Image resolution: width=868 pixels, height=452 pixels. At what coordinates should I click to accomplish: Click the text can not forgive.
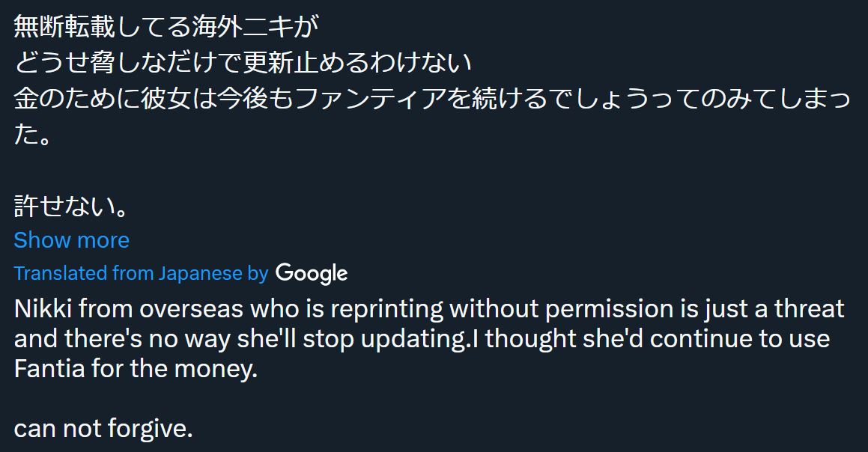(x=103, y=429)
